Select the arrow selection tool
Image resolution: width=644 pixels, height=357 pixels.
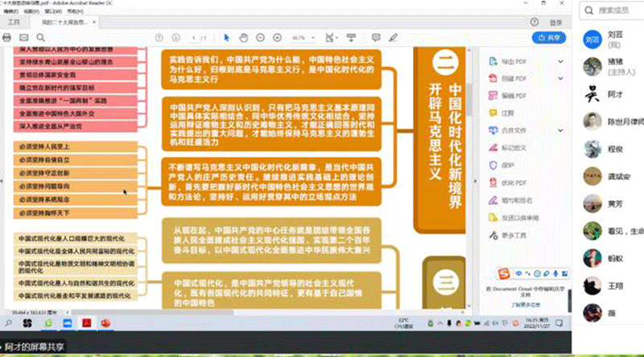coord(228,37)
